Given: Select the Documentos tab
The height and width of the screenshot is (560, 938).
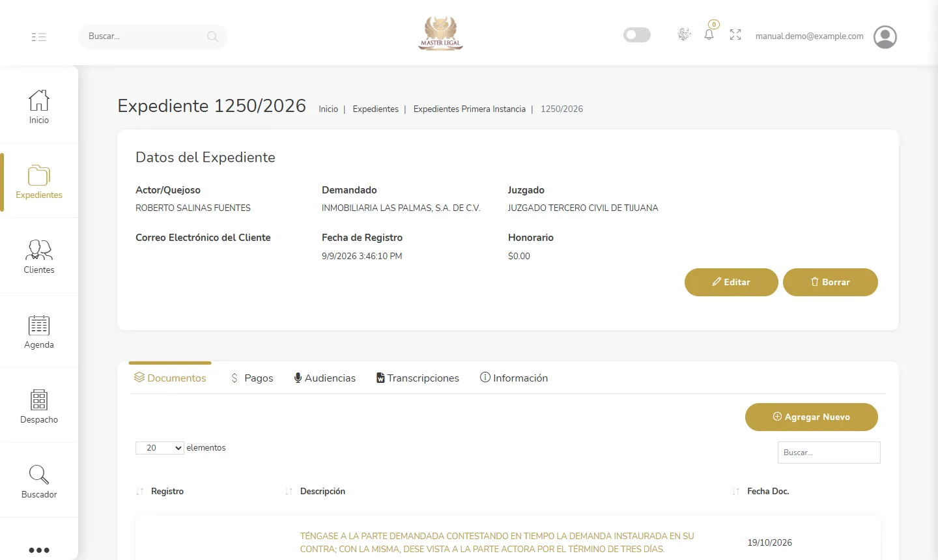Looking at the screenshot, I should click(170, 378).
